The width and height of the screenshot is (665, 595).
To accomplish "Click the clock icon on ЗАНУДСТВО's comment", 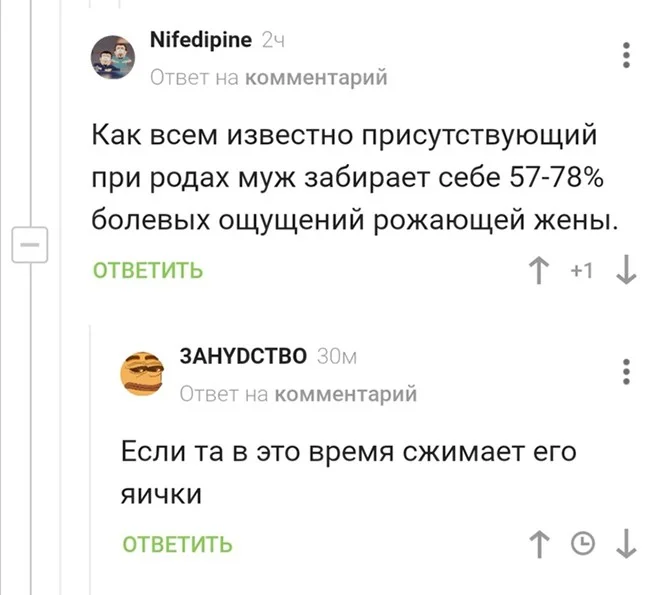I will [582, 543].
